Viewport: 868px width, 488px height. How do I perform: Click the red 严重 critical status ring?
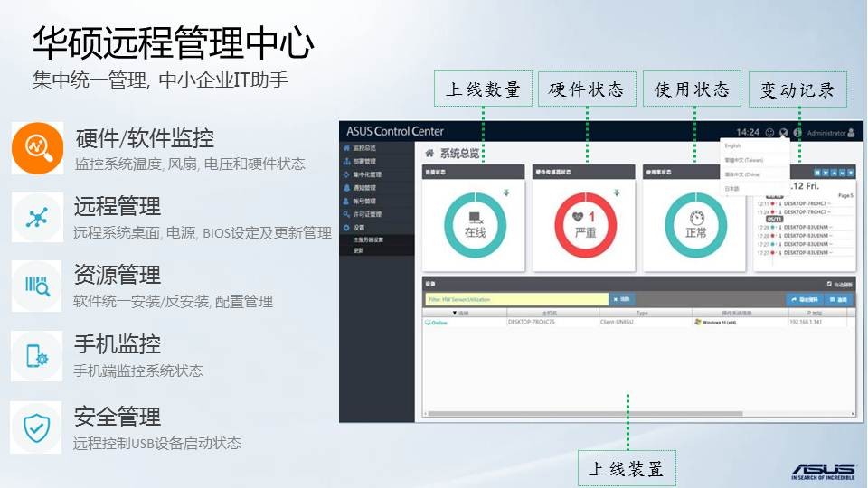coord(586,225)
